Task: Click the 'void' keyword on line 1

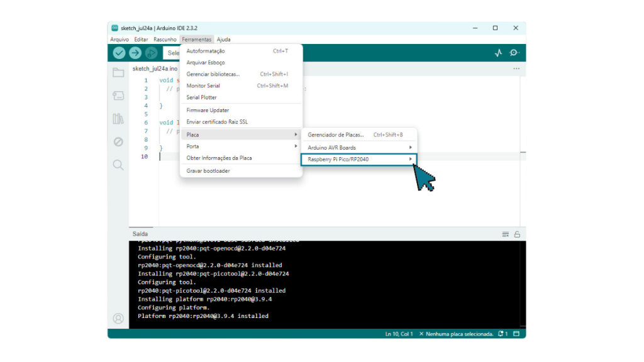Action: [166, 80]
